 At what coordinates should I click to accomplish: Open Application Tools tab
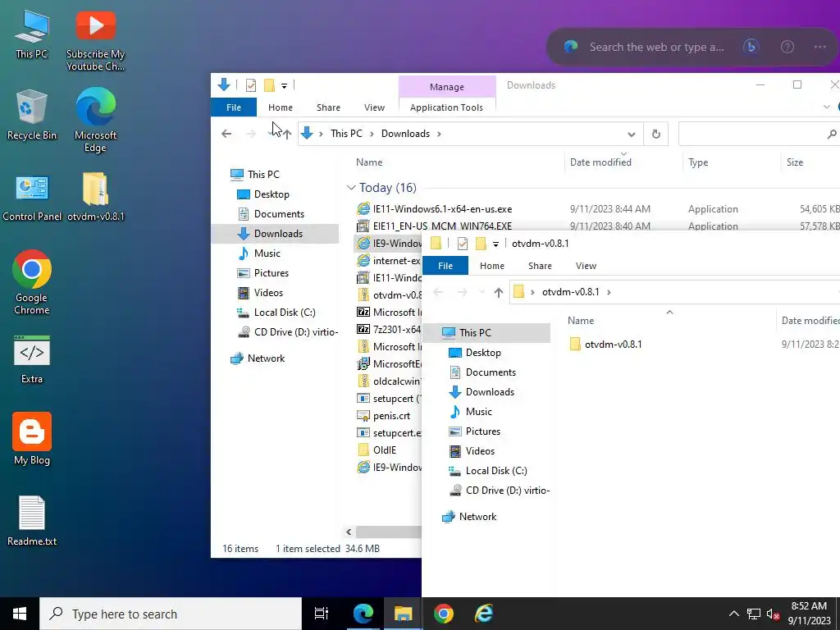[447, 107]
